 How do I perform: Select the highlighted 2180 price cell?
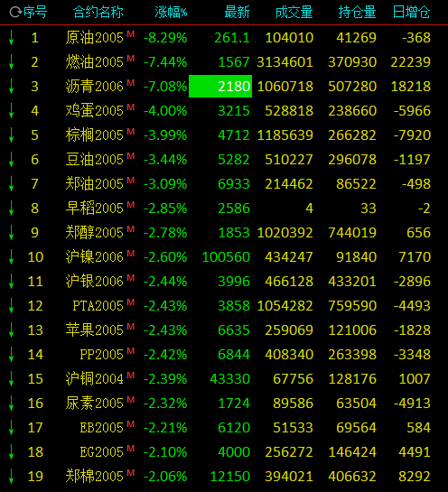(x=220, y=86)
